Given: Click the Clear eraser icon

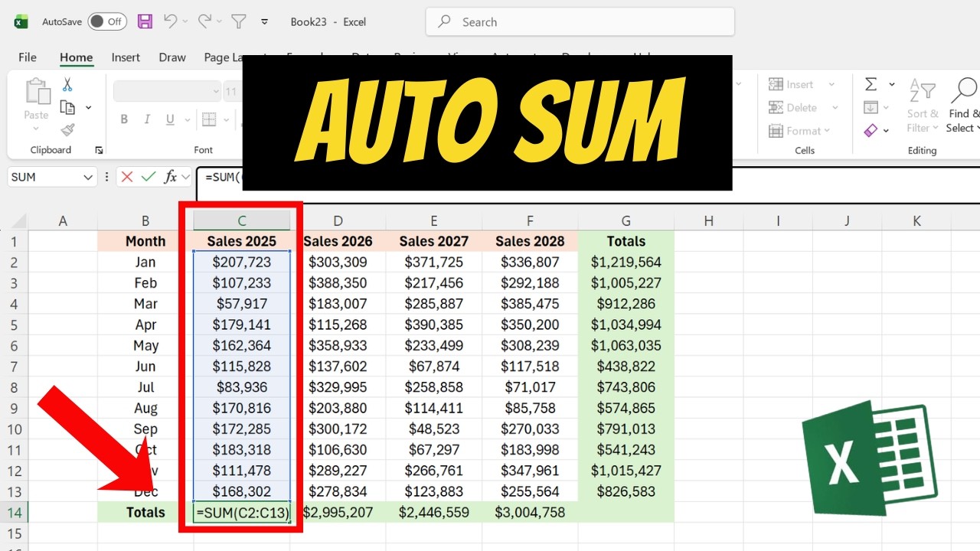Looking at the screenshot, I should pos(871,130).
